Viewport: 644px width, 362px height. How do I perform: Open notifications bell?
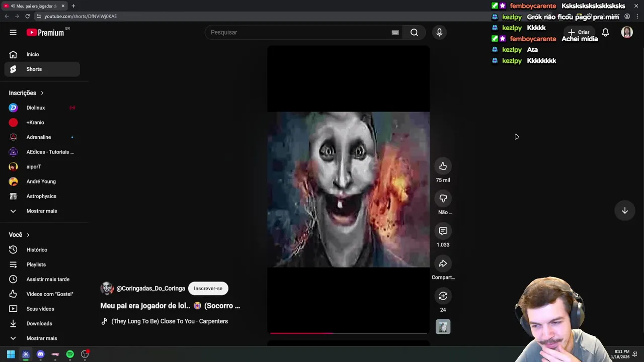[x=605, y=32]
